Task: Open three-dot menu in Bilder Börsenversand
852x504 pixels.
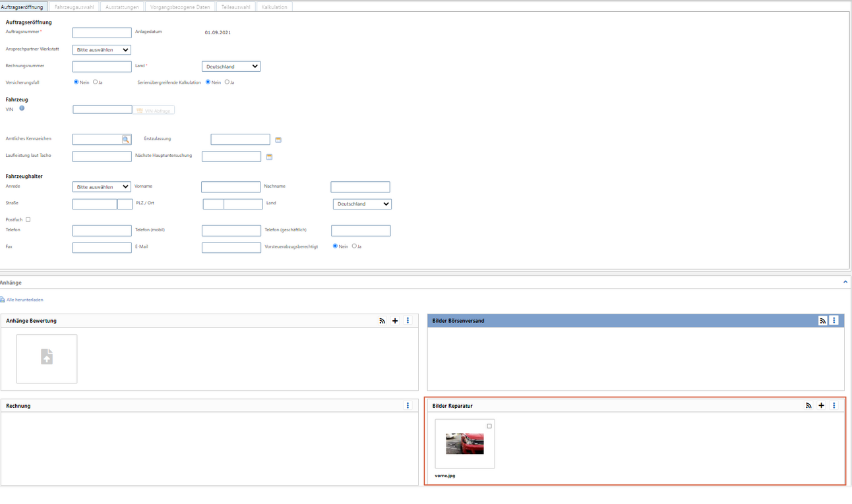Action: (x=834, y=321)
